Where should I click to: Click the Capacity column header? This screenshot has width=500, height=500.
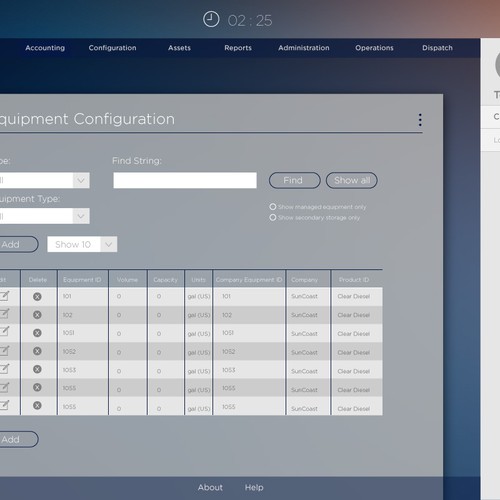coord(166,280)
